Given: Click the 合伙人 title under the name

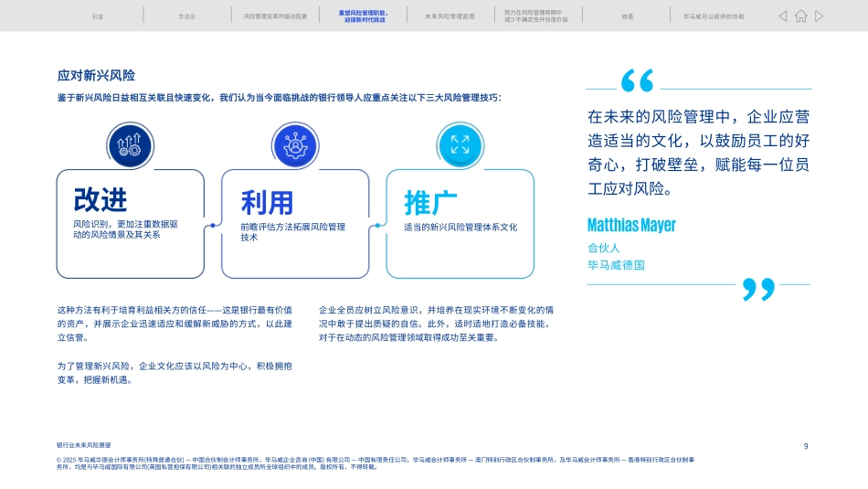Looking at the screenshot, I should pos(603,248).
